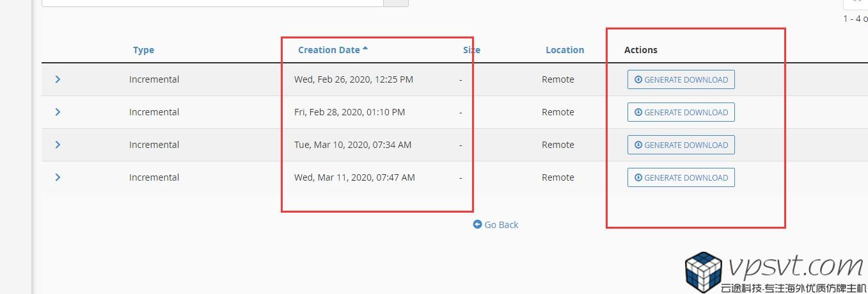Screen dimensions: 868x294
Task: Expand the Feb 28, 2020 backup row
Action: point(58,112)
